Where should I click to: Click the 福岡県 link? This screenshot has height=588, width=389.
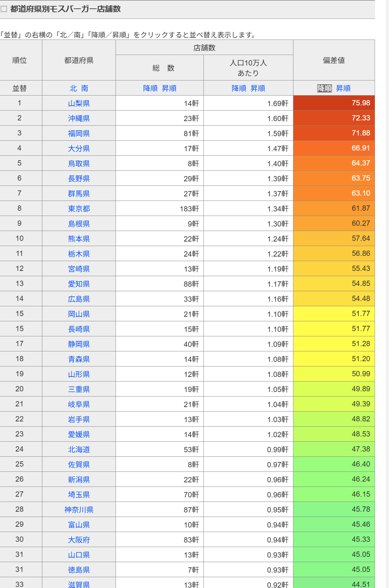coord(79,134)
